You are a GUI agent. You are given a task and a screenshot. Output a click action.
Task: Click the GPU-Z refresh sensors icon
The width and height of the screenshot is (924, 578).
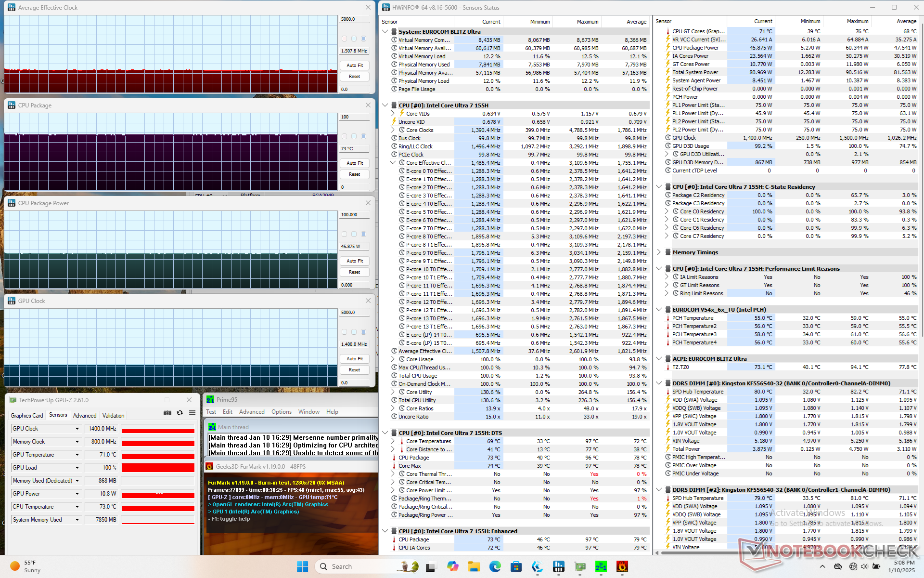point(180,413)
